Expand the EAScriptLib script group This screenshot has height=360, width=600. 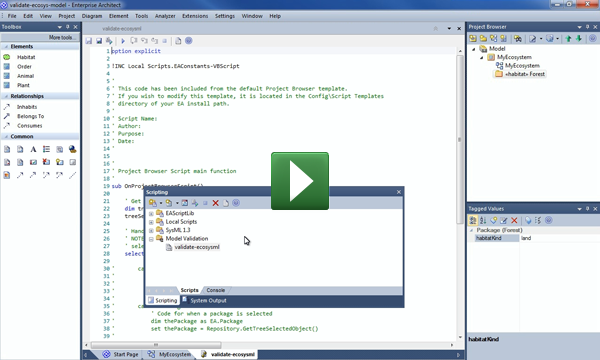(x=151, y=213)
